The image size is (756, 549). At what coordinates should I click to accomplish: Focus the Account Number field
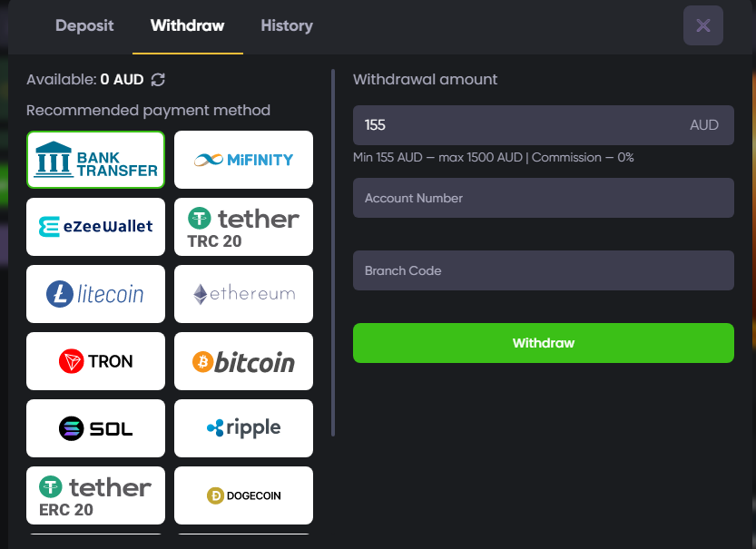coord(543,198)
